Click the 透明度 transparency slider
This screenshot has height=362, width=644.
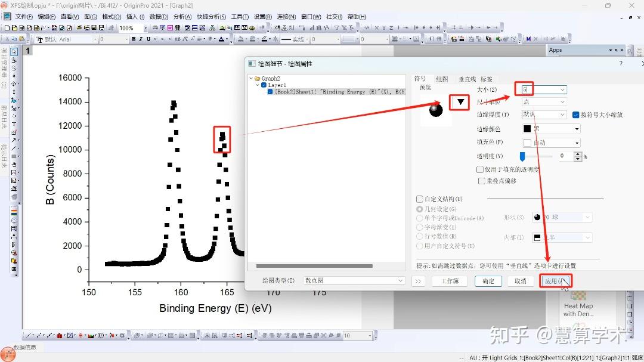coord(522,156)
